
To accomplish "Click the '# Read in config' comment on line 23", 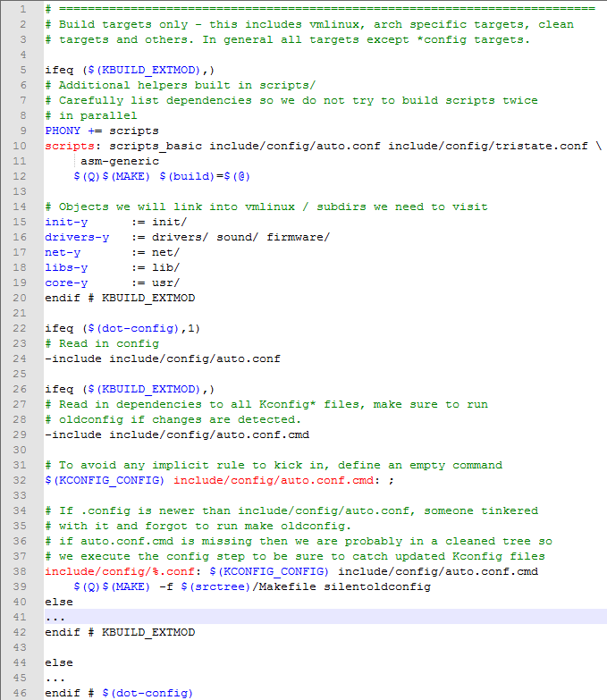I will (x=102, y=344).
